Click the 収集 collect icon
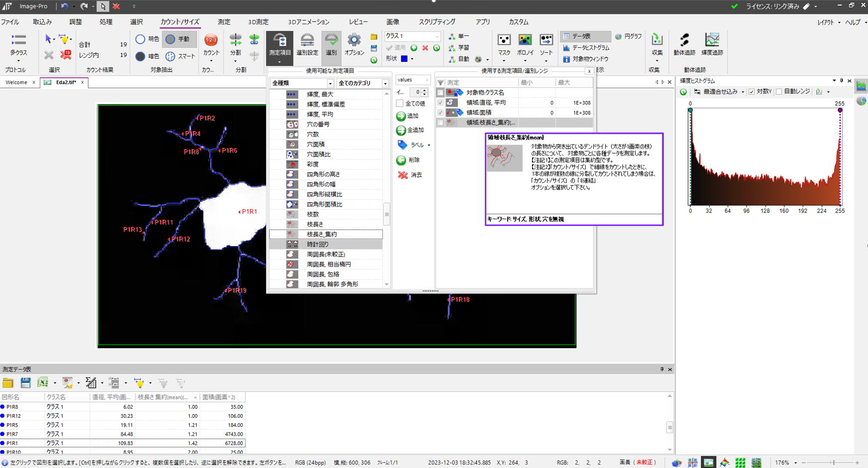Screen dimensions: 868x468 coord(657,41)
